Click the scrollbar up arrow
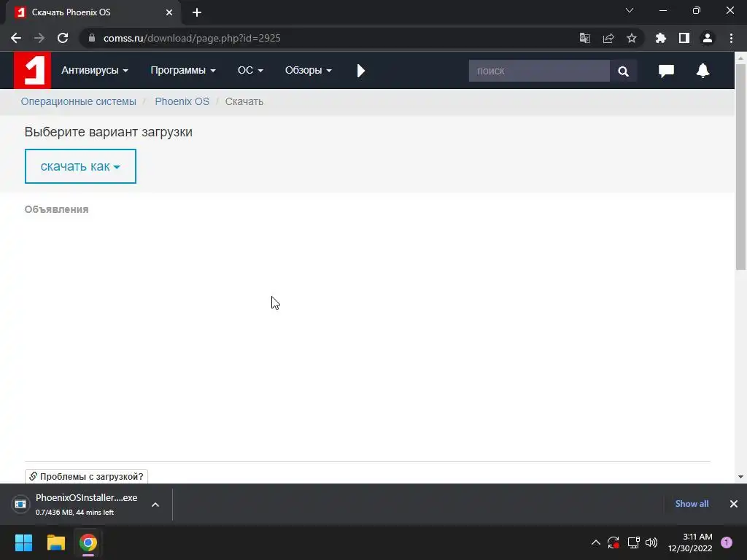Screen dimensions: 747x560 740,58
